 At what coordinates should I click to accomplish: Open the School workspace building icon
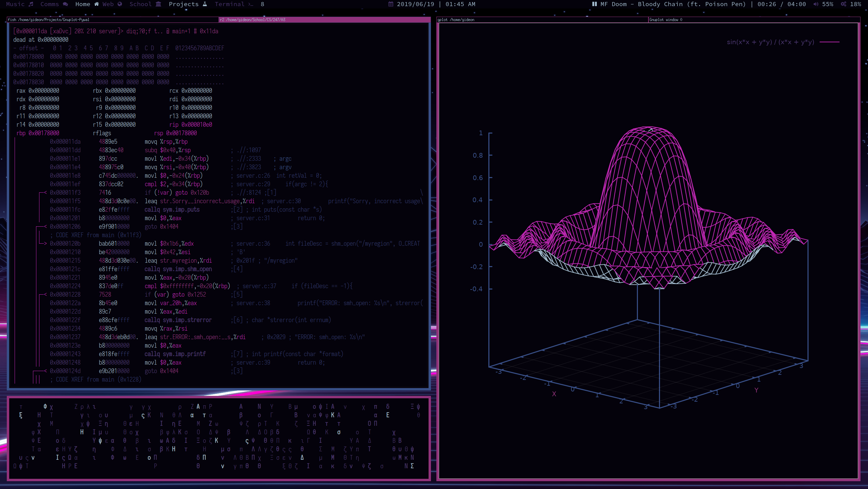(158, 4)
